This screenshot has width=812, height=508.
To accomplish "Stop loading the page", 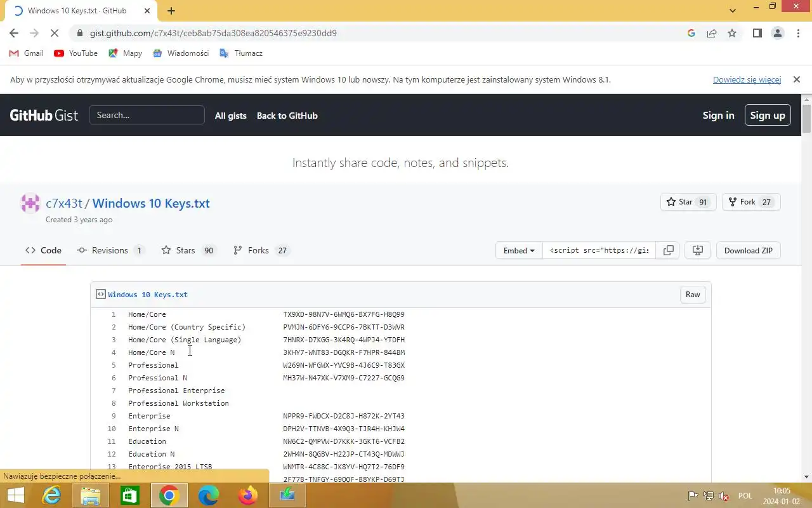I will [x=55, y=33].
